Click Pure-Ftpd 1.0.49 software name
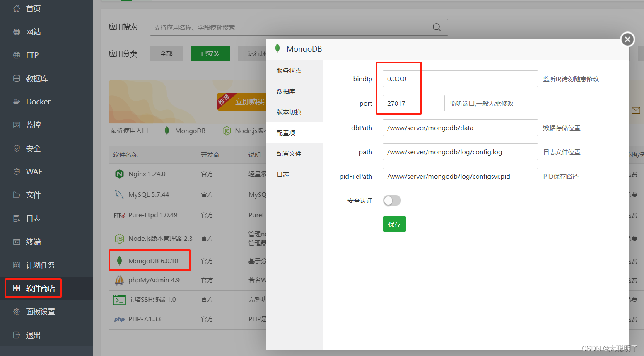The image size is (644, 356). click(x=153, y=215)
